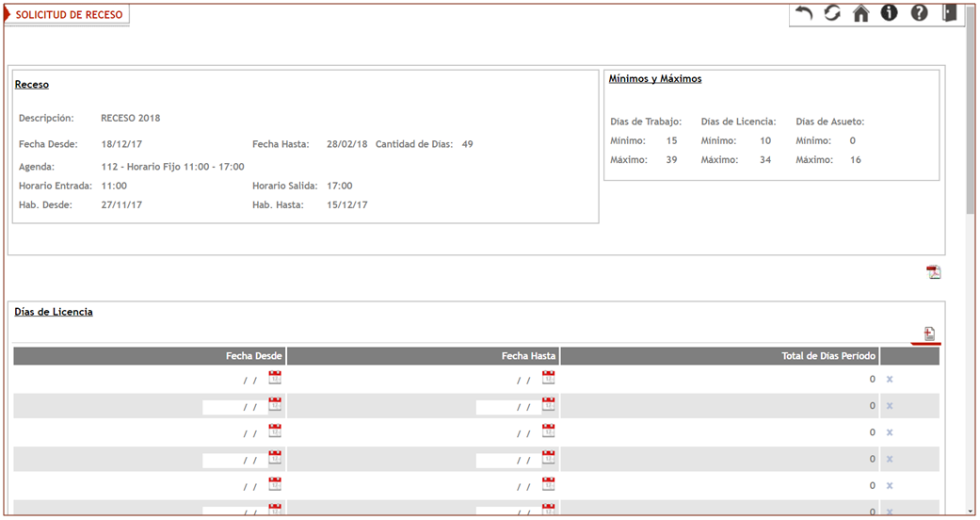Remove the fourth license period row
Screen dimensions: 980x520
coord(890,459)
